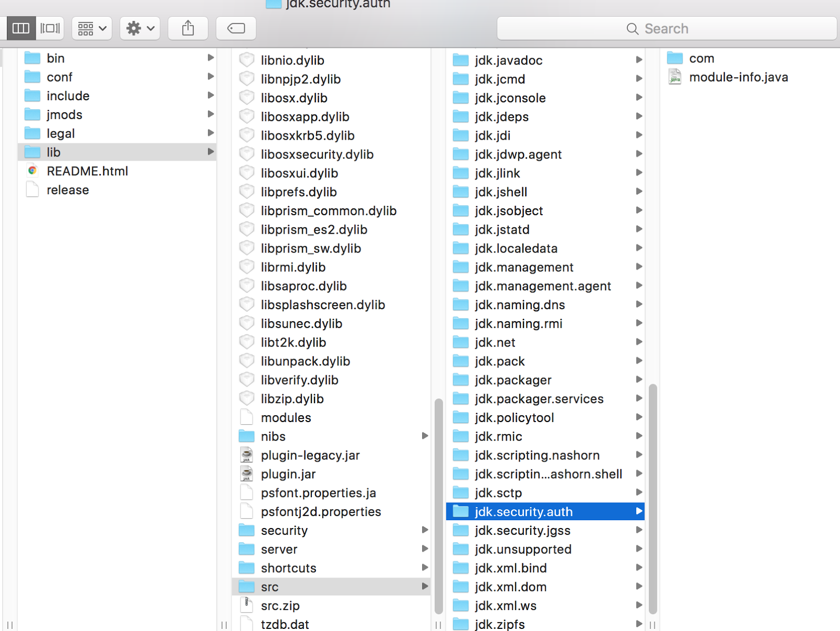Click the plugin.jar jar icon

[246, 474]
